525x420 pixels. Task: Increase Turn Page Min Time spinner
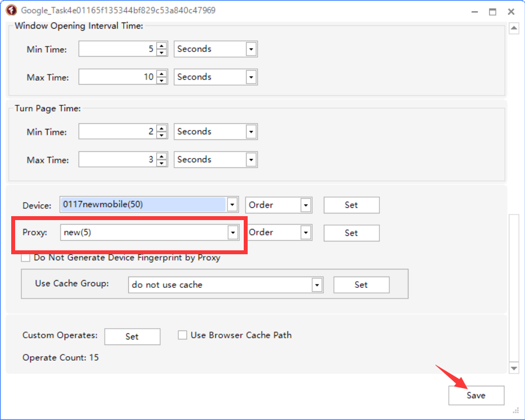(x=162, y=128)
